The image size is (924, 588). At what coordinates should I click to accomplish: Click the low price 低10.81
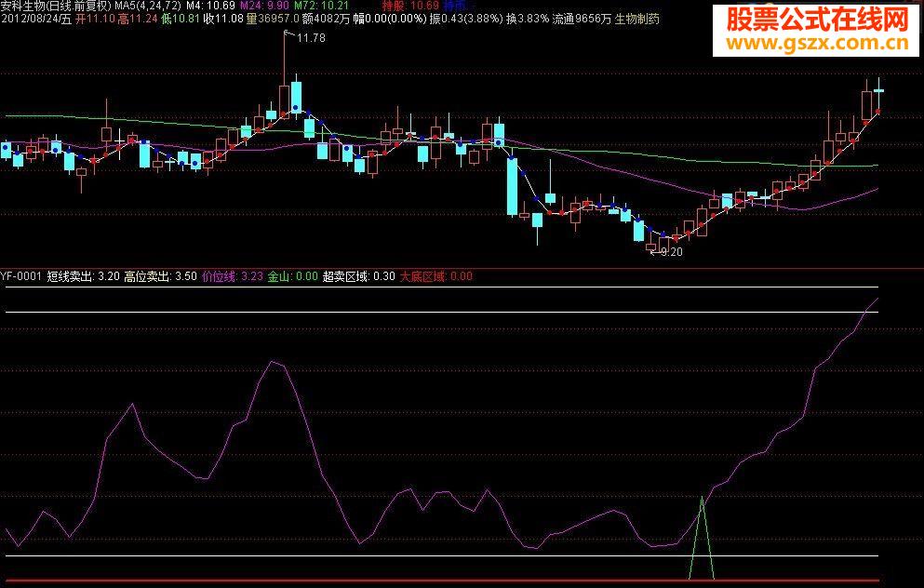(181, 19)
